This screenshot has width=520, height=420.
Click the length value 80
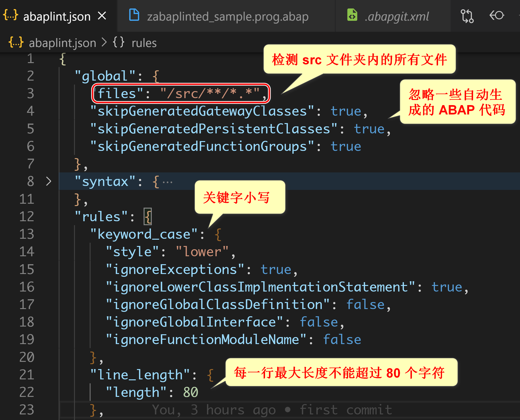[x=191, y=392]
